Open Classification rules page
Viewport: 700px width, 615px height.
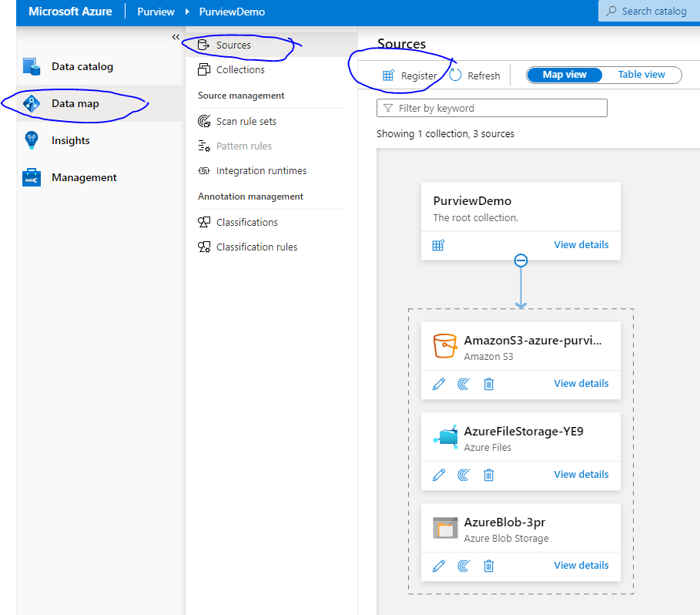pyautogui.click(x=271, y=247)
